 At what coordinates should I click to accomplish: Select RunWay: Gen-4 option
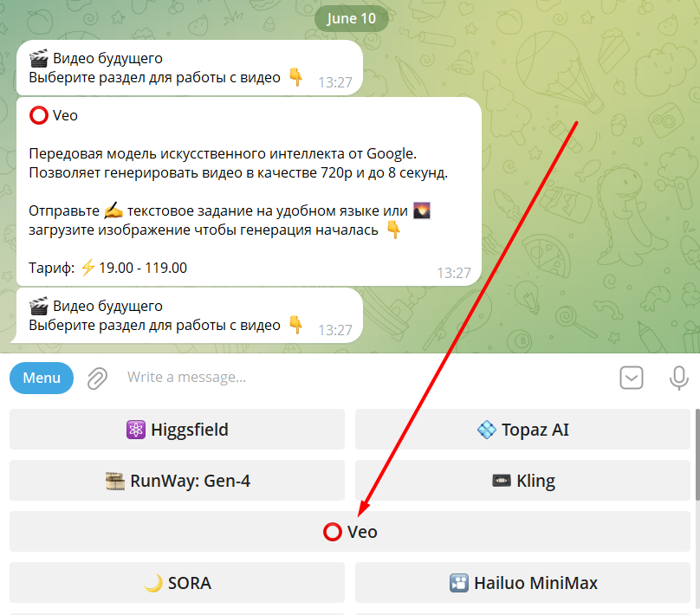(177, 481)
